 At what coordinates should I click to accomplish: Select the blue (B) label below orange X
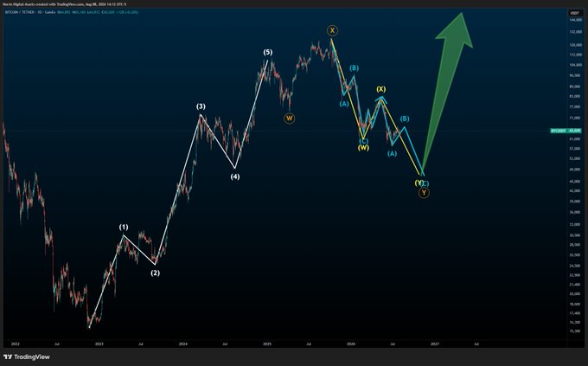(x=355, y=68)
